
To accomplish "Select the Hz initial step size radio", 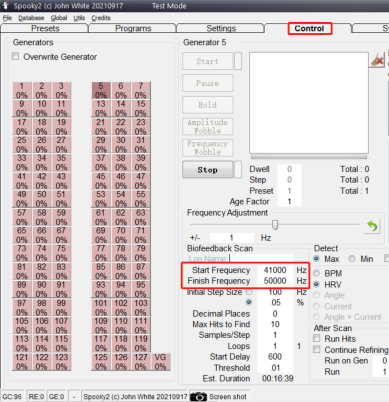I will 249,292.
